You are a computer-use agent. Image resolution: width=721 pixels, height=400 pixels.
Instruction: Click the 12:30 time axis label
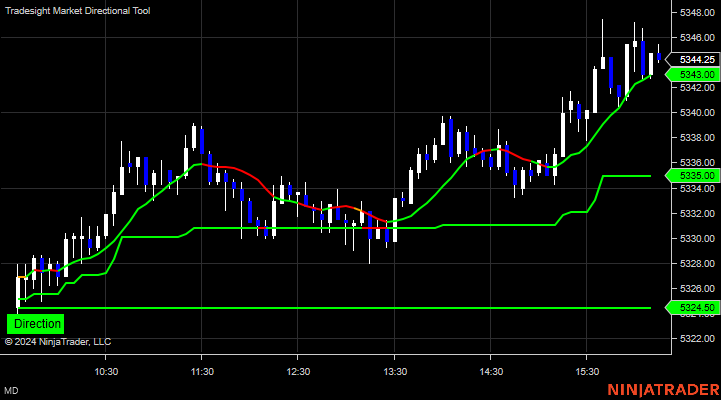(x=298, y=371)
